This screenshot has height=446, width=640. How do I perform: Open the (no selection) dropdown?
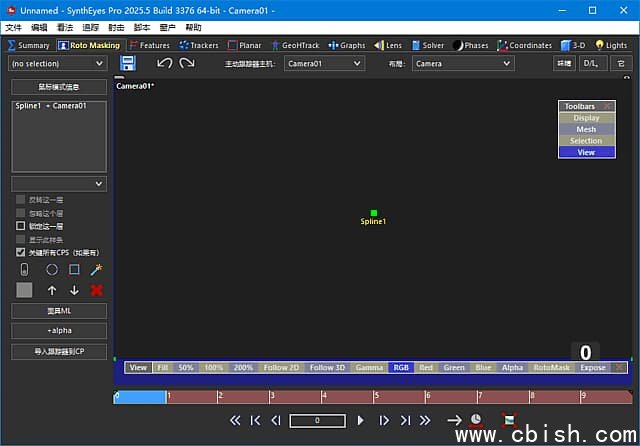click(x=58, y=64)
